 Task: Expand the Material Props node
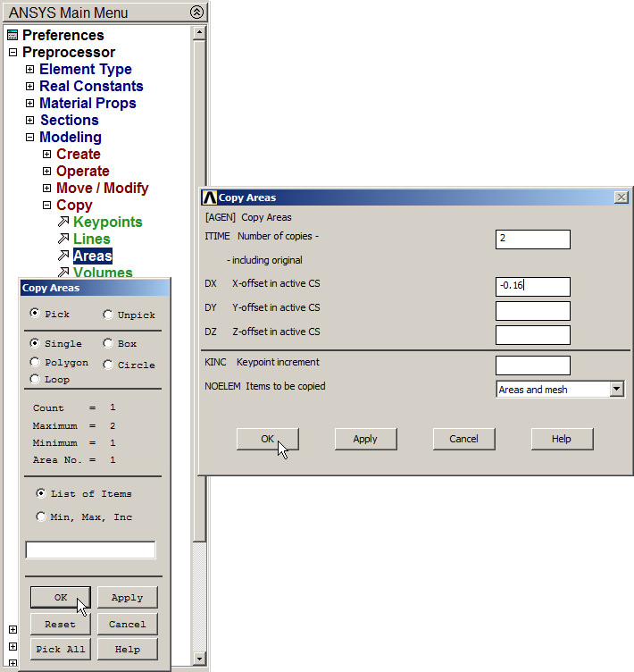[30, 104]
